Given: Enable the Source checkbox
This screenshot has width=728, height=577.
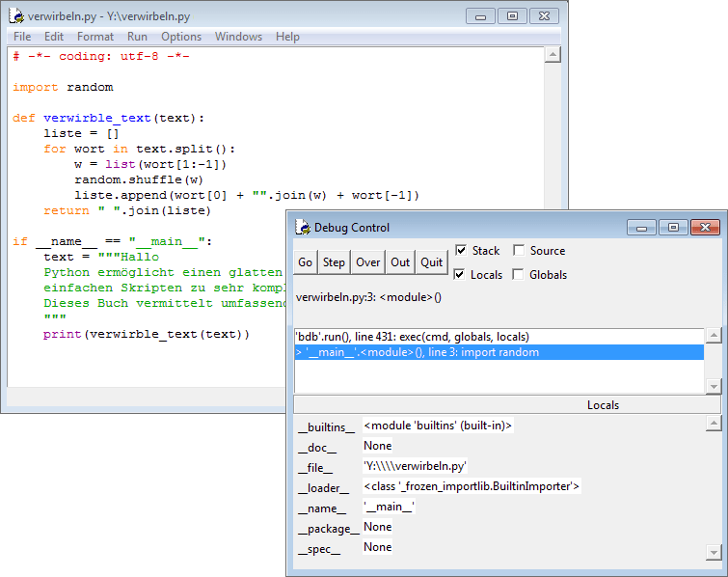Looking at the screenshot, I should tap(519, 251).
